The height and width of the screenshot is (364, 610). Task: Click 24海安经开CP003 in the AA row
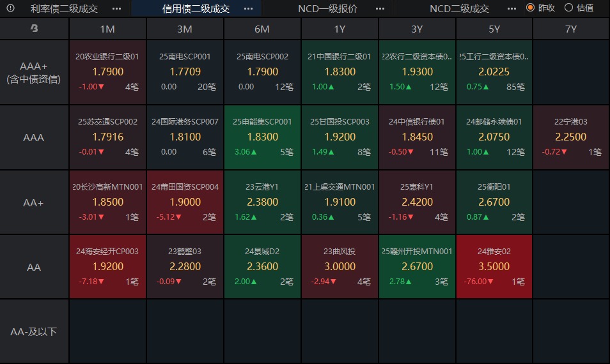(107, 252)
